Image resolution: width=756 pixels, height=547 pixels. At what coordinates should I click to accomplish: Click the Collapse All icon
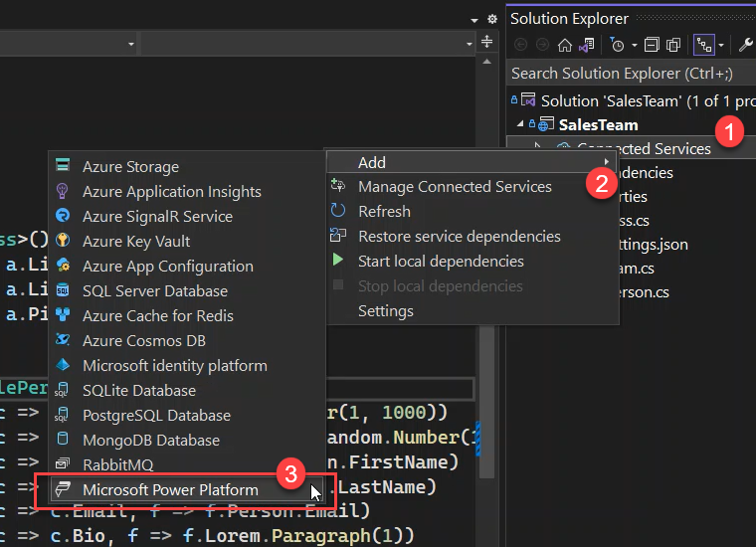pos(652,45)
